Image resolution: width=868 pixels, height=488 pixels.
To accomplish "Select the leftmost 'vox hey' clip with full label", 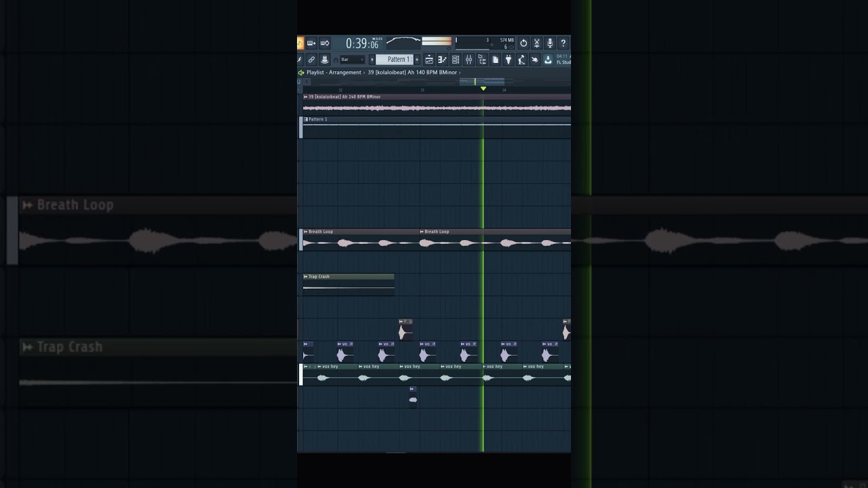I will [337, 375].
